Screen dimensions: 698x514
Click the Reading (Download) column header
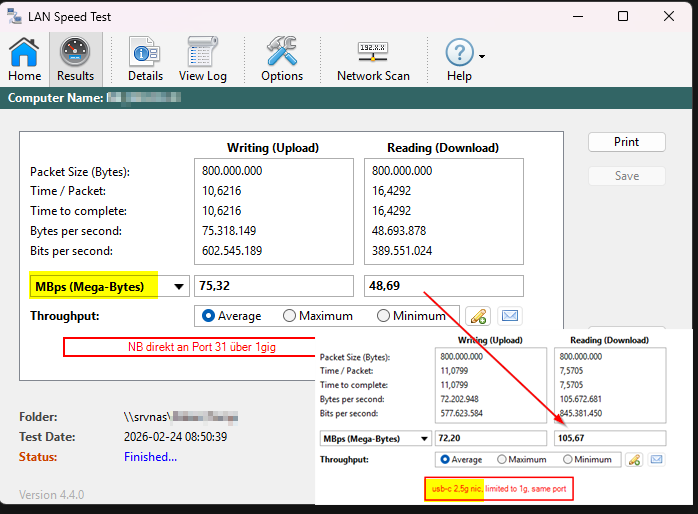[x=443, y=148]
